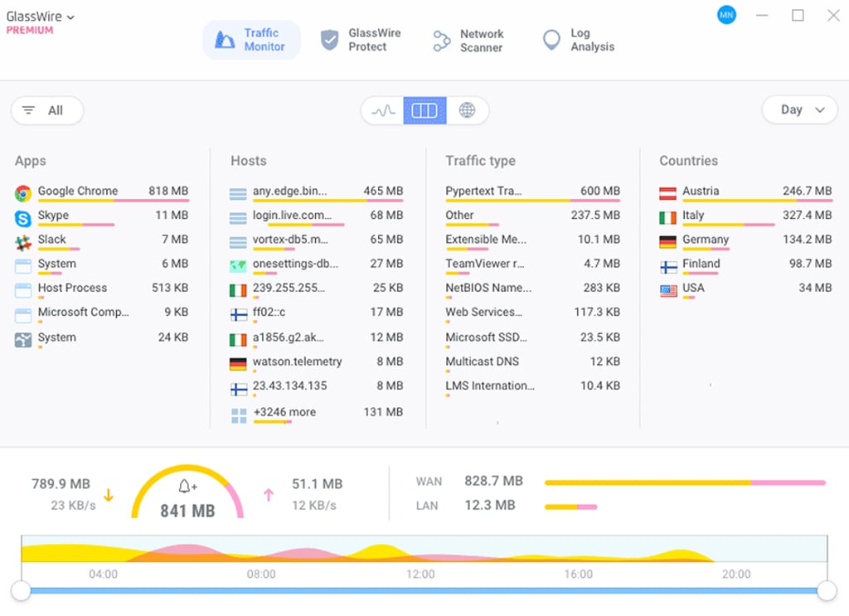
Task: Open Log Analysis magnifier icon
Action: tap(550, 39)
